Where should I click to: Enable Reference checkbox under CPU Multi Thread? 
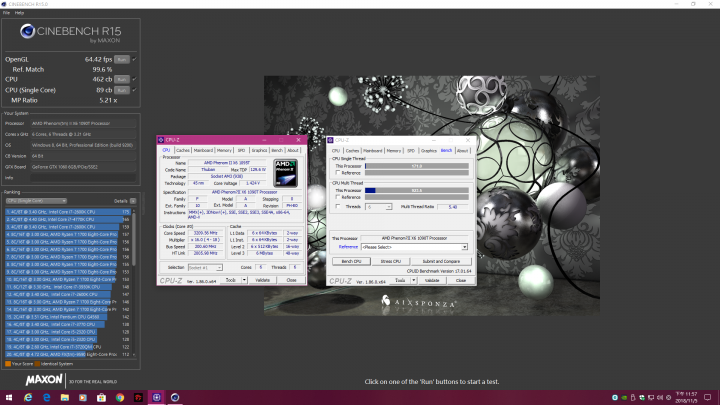338,197
